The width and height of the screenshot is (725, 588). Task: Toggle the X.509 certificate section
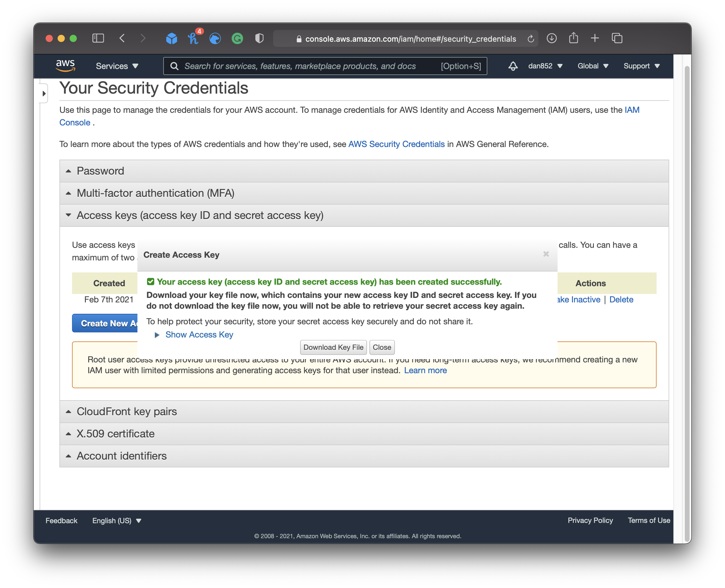click(x=115, y=433)
